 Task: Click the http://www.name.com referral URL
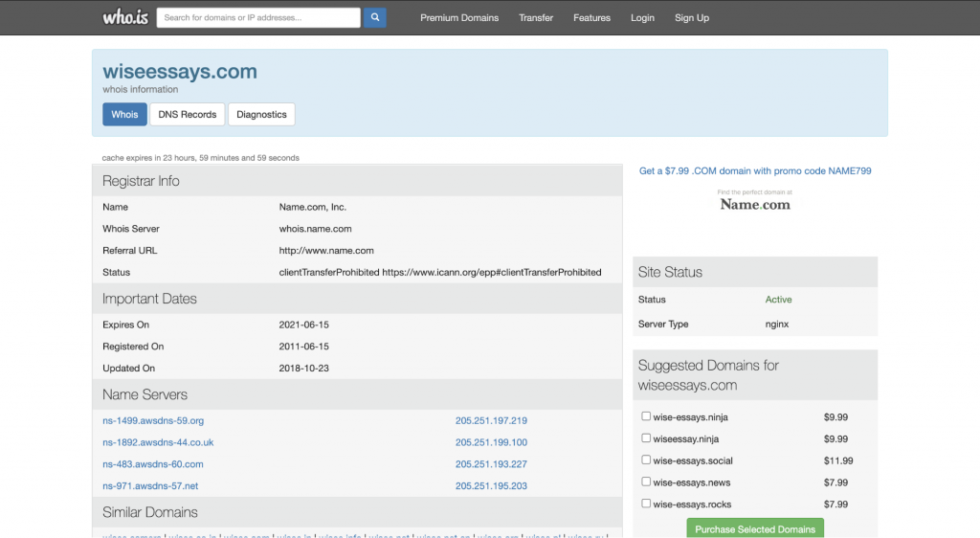(x=326, y=251)
